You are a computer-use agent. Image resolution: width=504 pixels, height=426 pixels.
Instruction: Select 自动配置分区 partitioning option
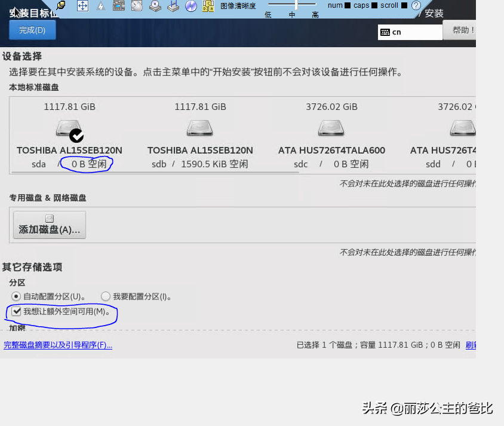coord(16,296)
